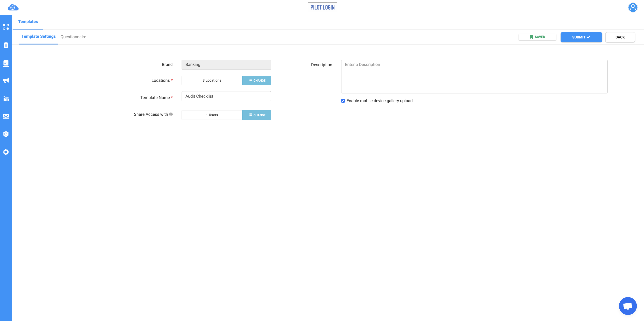Image resolution: width=644 pixels, height=321 pixels.
Task: Open the clipboard audits icon in sidebar
Action: pos(6,45)
